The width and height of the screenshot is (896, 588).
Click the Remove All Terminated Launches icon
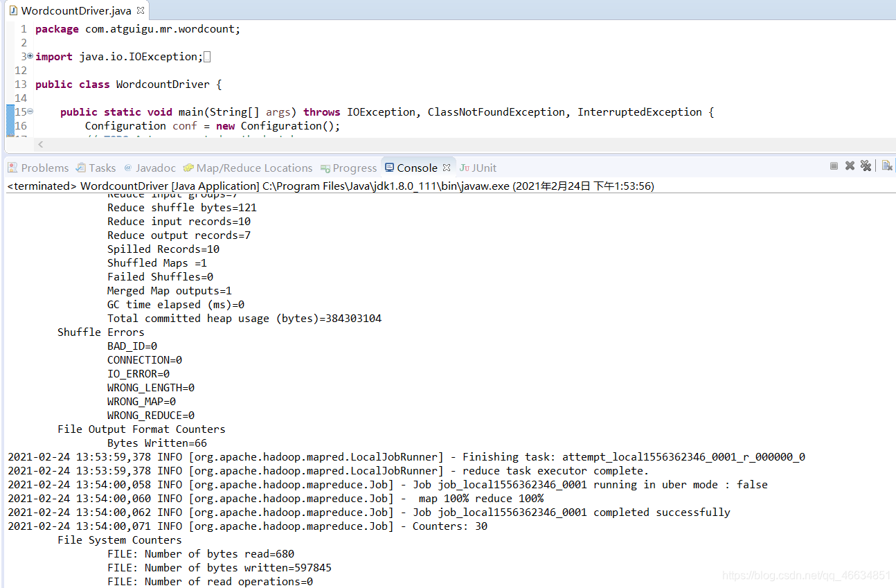coord(866,166)
